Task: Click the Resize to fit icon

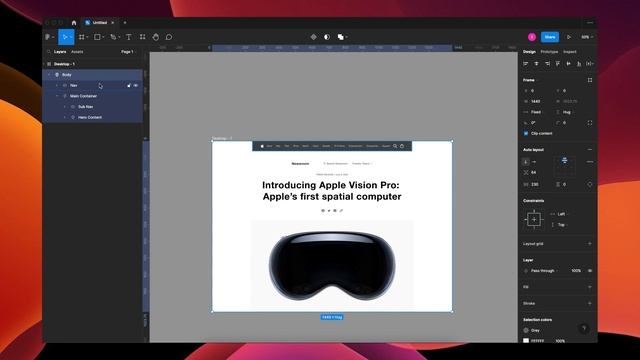Action: [590, 80]
